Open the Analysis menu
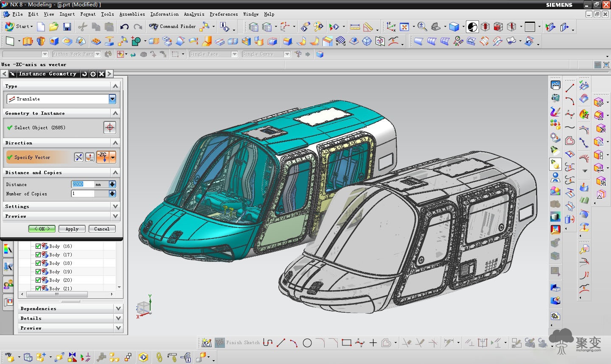The image size is (611, 364). point(194,14)
